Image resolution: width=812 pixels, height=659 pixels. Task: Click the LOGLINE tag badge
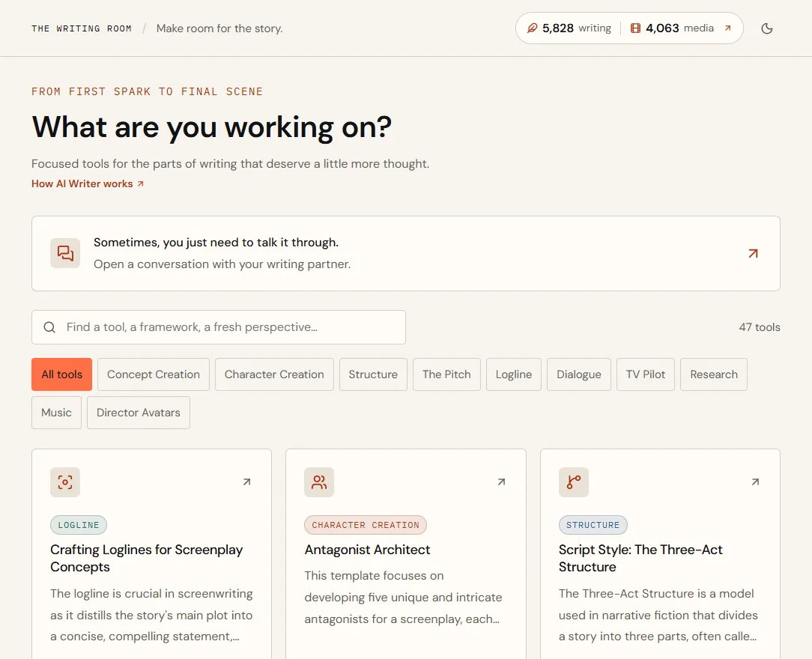(79, 525)
